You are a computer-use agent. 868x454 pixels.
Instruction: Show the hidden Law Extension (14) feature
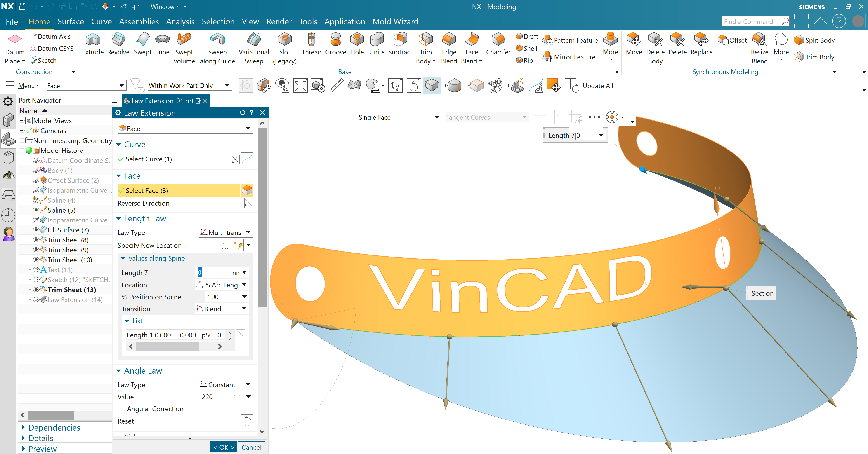pyautogui.click(x=36, y=300)
